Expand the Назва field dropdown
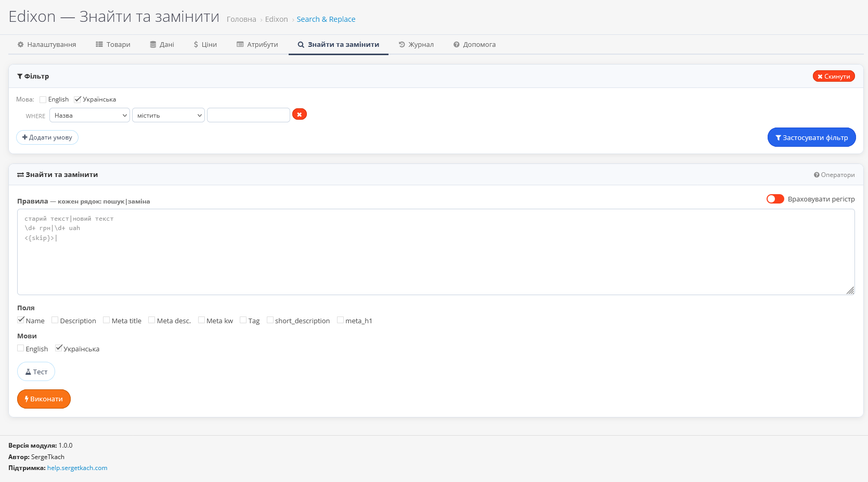 click(89, 116)
